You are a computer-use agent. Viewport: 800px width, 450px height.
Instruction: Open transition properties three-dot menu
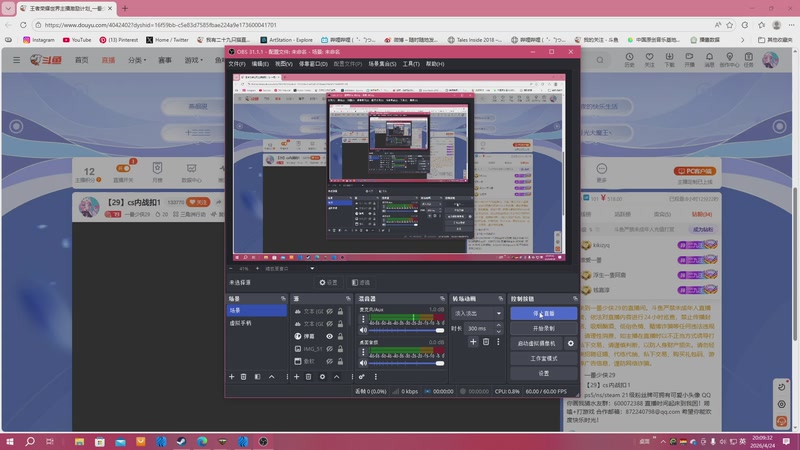[498, 342]
